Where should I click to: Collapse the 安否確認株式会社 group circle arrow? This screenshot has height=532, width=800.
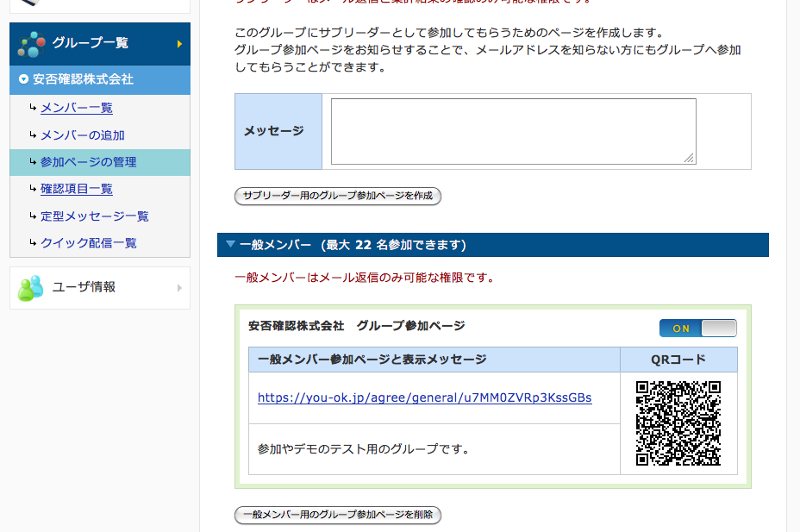[23, 79]
